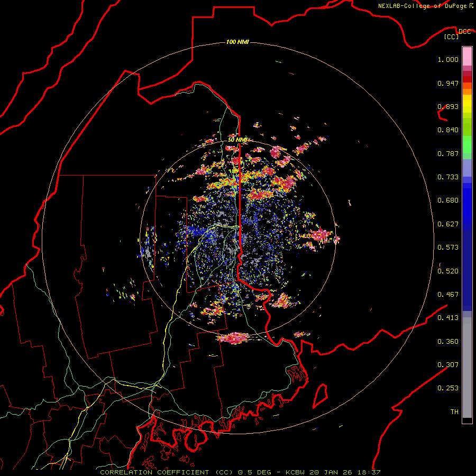Click the 0.467 legend value
Viewport: 476px width, 476px height.
click(x=448, y=295)
